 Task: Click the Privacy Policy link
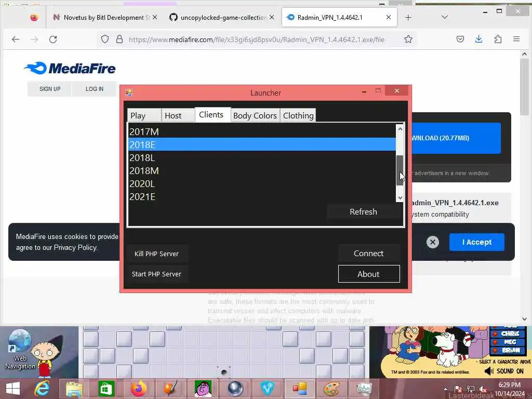coord(75,247)
